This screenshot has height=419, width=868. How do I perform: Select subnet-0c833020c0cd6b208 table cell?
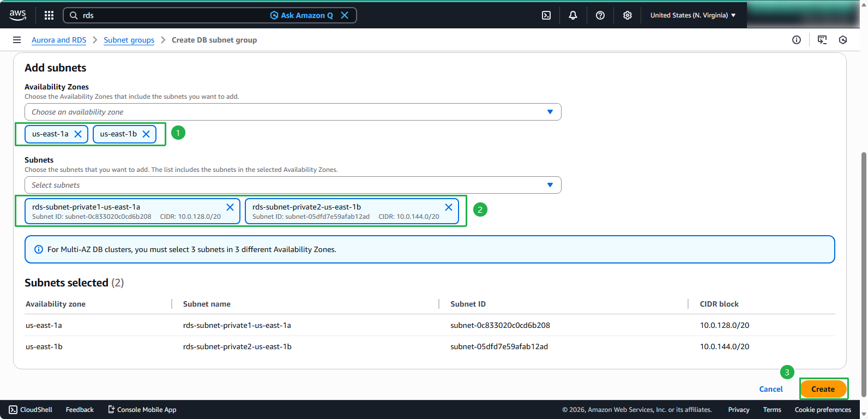click(500, 325)
